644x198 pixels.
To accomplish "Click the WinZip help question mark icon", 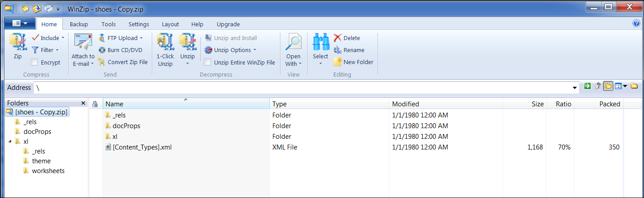I will tap(636, 24).
